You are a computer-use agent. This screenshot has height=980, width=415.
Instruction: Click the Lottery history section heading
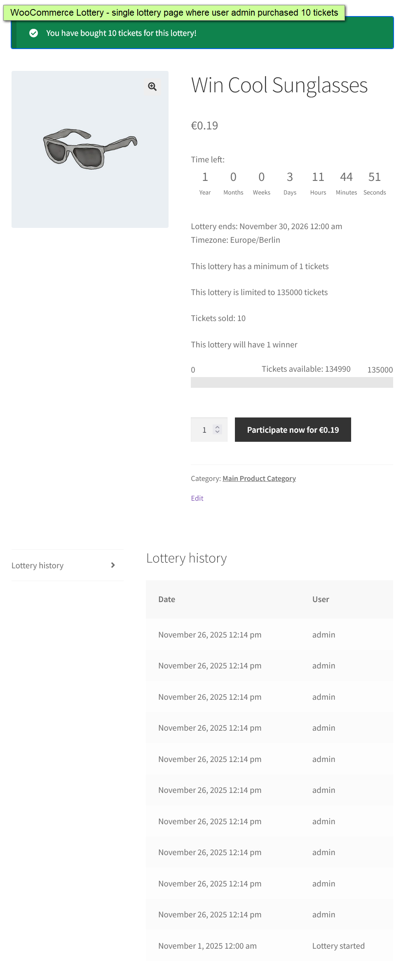186,558
